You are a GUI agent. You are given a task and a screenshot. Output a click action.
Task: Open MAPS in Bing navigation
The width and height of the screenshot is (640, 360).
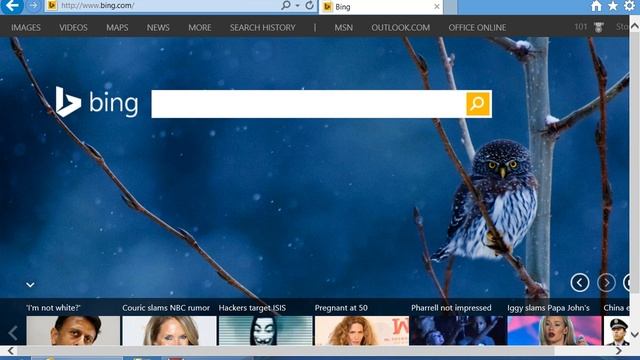click(x=117, y=27)
